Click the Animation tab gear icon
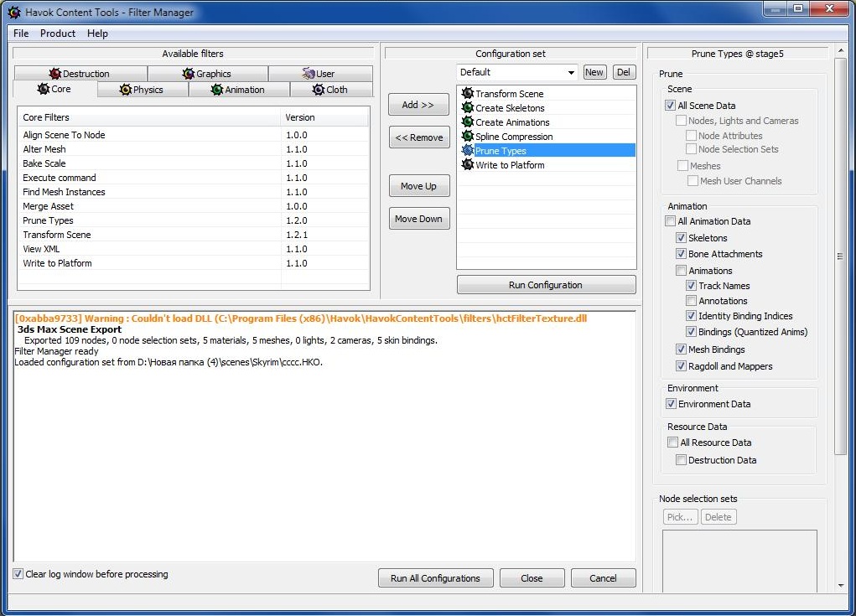Screen dimensions: 856x616 point(217,90)
